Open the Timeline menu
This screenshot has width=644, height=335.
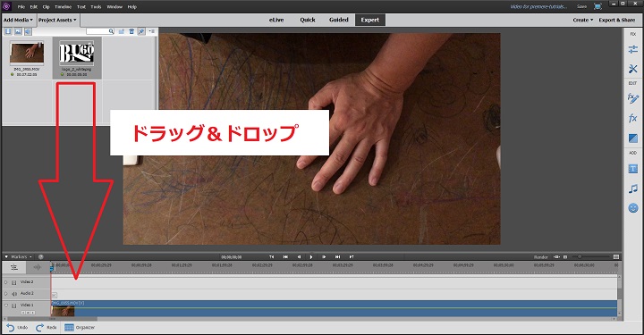pos(63,7)
